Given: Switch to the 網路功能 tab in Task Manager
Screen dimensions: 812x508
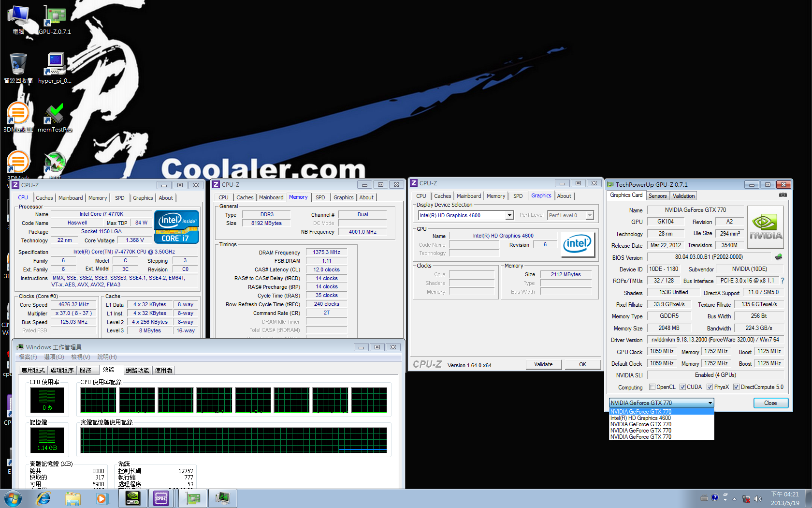Looking at the screenshot, I should click(x=137, y=370).
